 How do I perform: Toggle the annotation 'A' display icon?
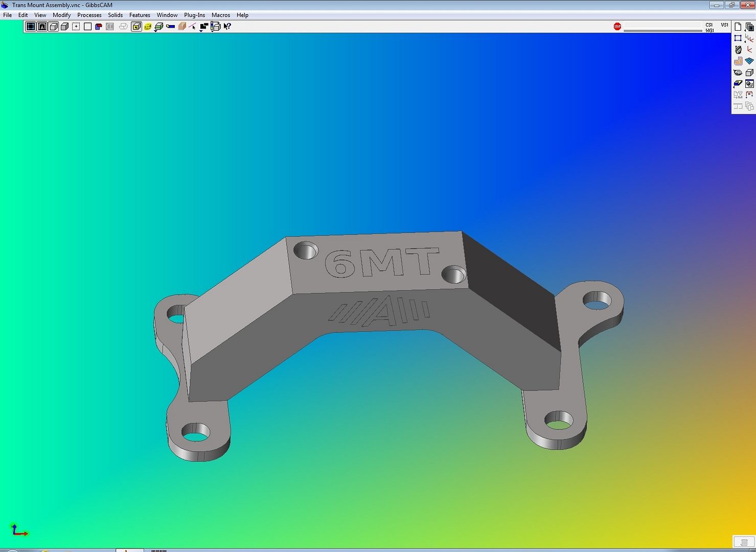point(42,27)
